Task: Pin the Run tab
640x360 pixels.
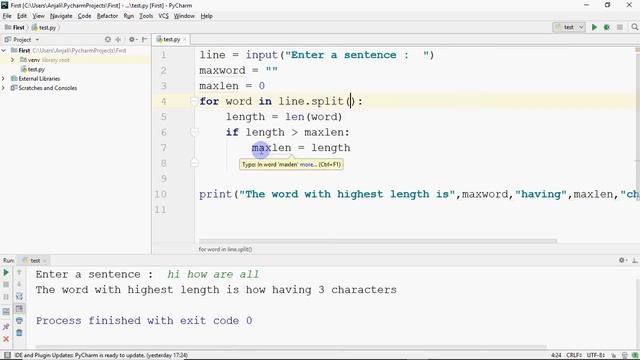Action: pos(6,327)
